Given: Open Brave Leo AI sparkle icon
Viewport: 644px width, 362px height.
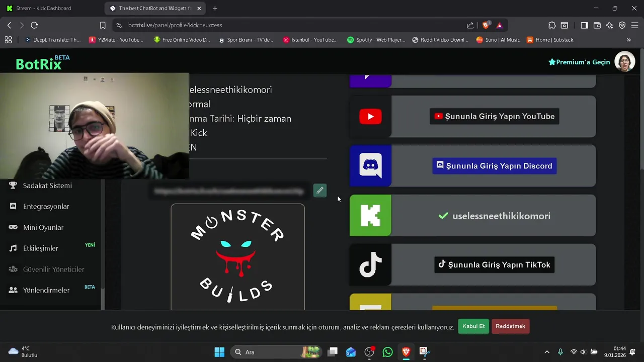Looking at the screenshot, I should pos(609,25).
